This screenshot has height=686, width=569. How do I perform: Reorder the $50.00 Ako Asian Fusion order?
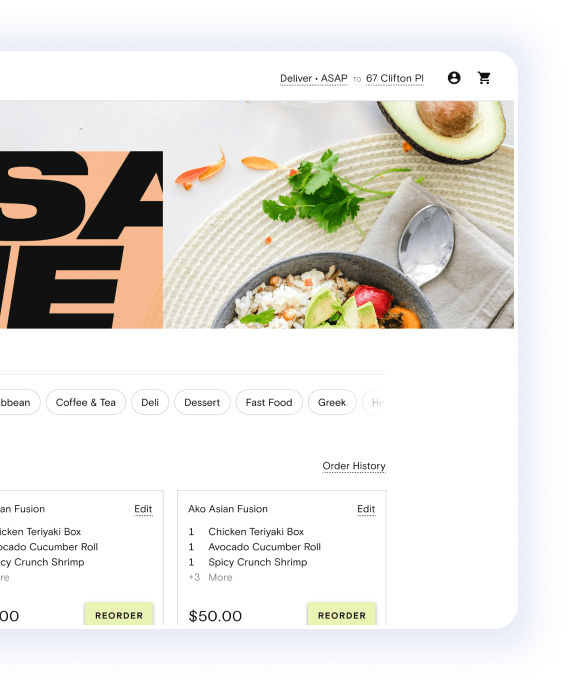click(x=342, y=614)
